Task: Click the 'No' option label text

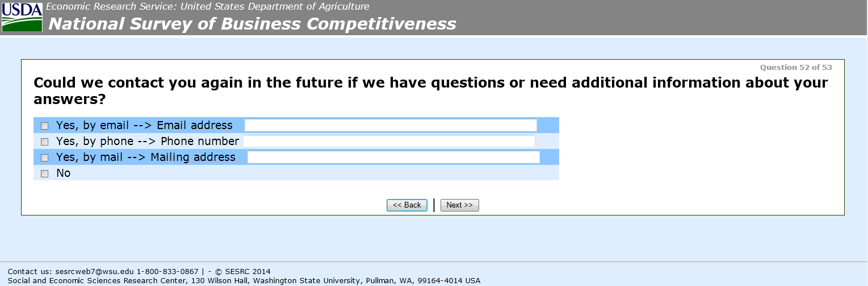Action: 63,173
